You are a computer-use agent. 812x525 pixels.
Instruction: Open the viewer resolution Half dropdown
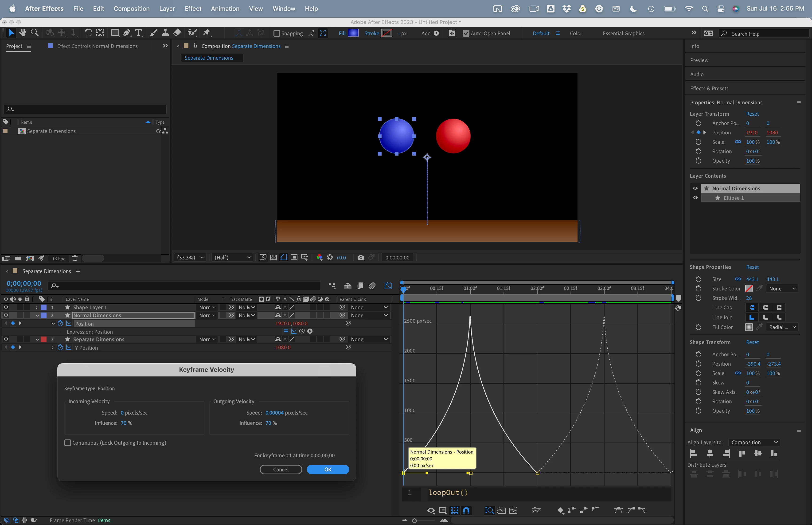point(232,257)
